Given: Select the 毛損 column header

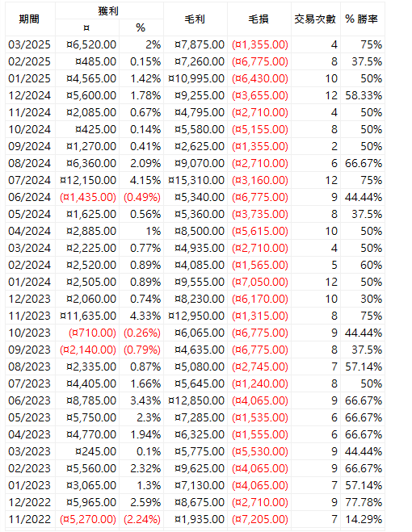Looking at the screenshot, I should pos(259,19).
